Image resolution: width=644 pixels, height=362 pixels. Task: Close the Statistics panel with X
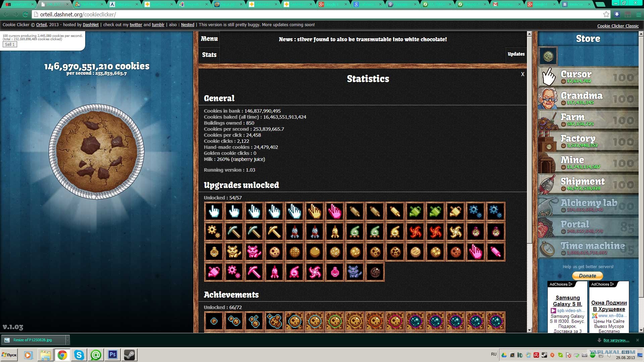(523, 74)
